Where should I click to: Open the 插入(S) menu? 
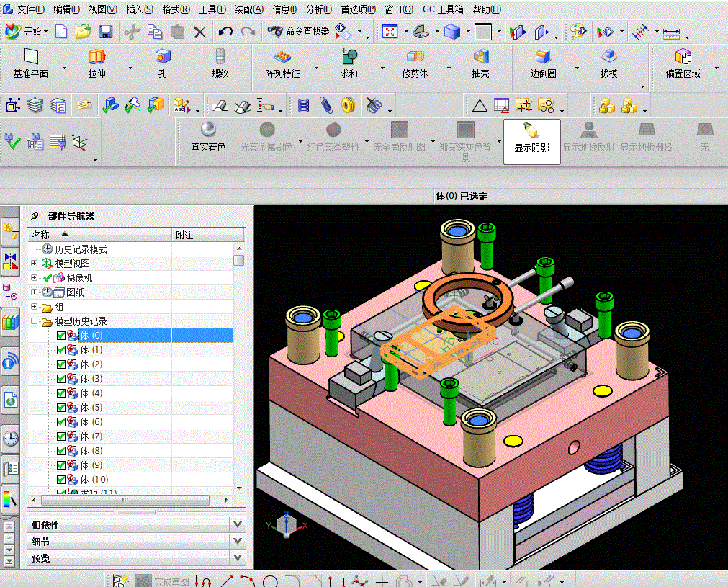[139, 9]
